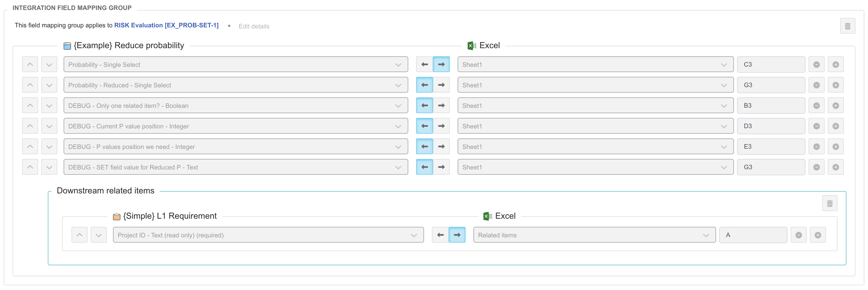
Task: Move Probability - Single Select row up
Action: (30, 64)
